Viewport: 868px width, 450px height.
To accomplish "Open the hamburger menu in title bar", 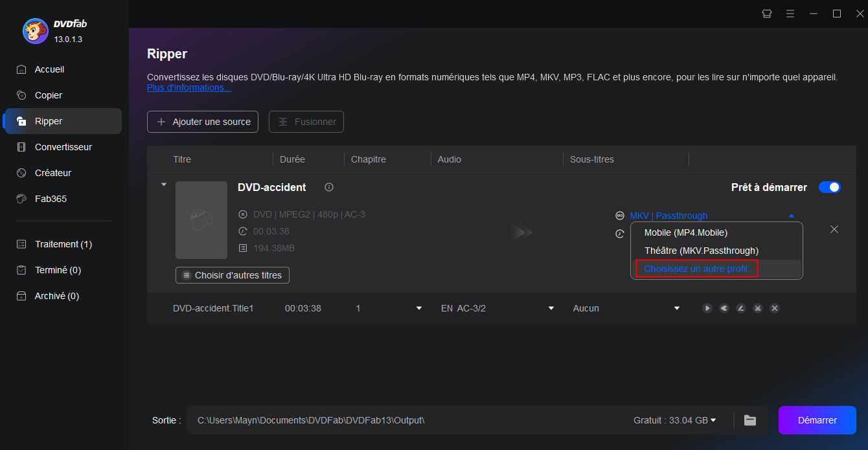I will [790, 14].
